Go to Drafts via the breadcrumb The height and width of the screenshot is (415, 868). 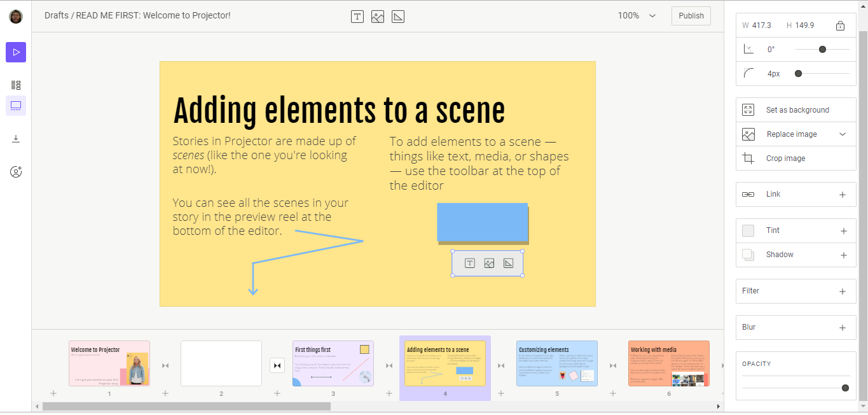pyautogui.click(x=57, y=15)
